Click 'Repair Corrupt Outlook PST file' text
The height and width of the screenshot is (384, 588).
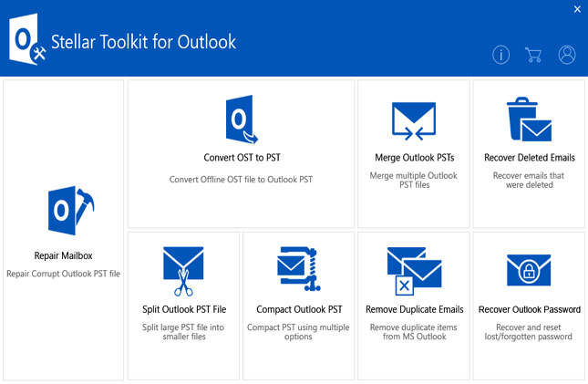(64, 274)
